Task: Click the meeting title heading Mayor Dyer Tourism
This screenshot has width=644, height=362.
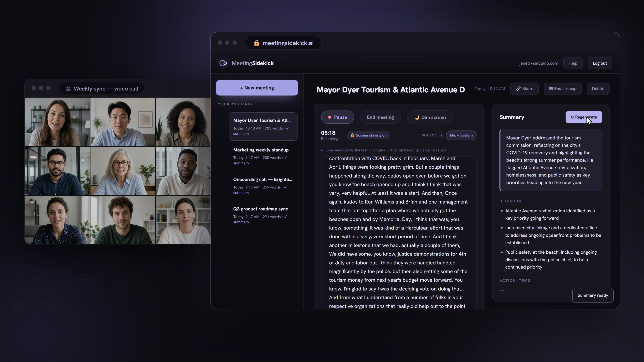Action: (x=391, y=90)
